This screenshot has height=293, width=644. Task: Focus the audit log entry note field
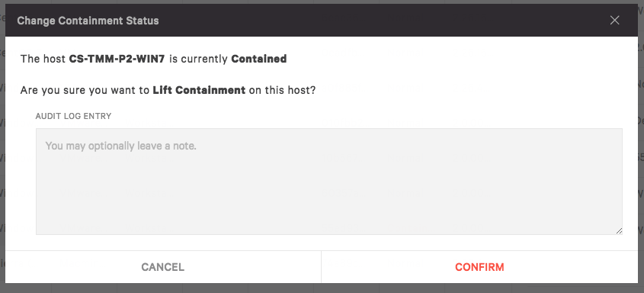329,182
